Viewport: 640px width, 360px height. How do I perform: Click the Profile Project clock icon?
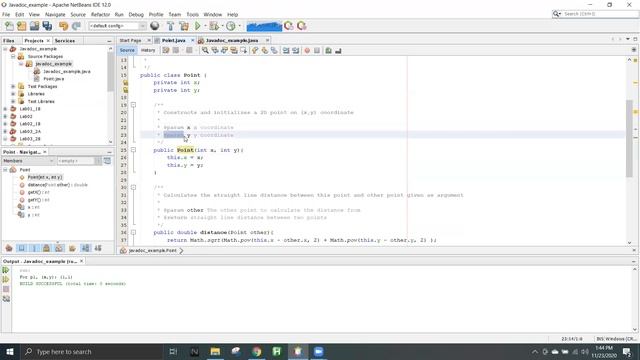pyautogui.click(x=231, y=26)
